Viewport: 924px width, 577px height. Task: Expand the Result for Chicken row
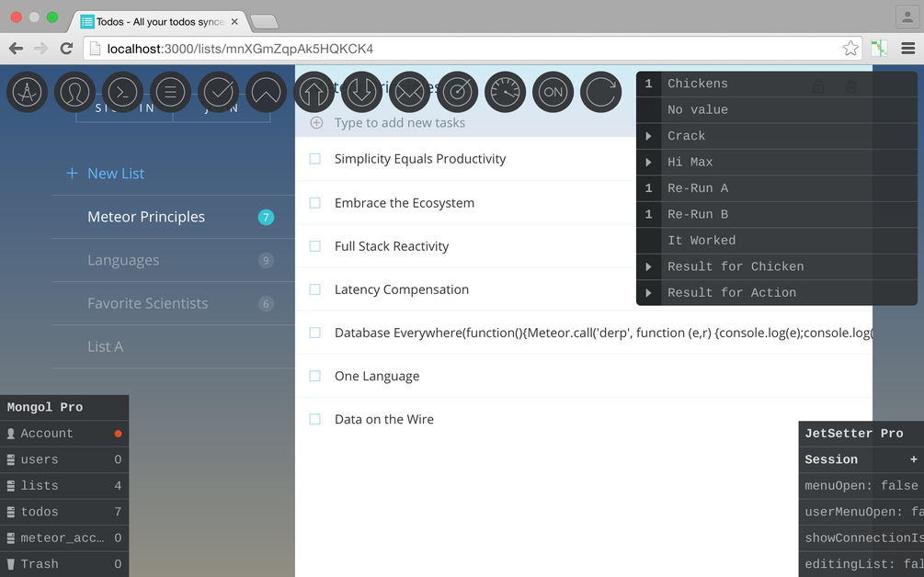coord(648,266)
